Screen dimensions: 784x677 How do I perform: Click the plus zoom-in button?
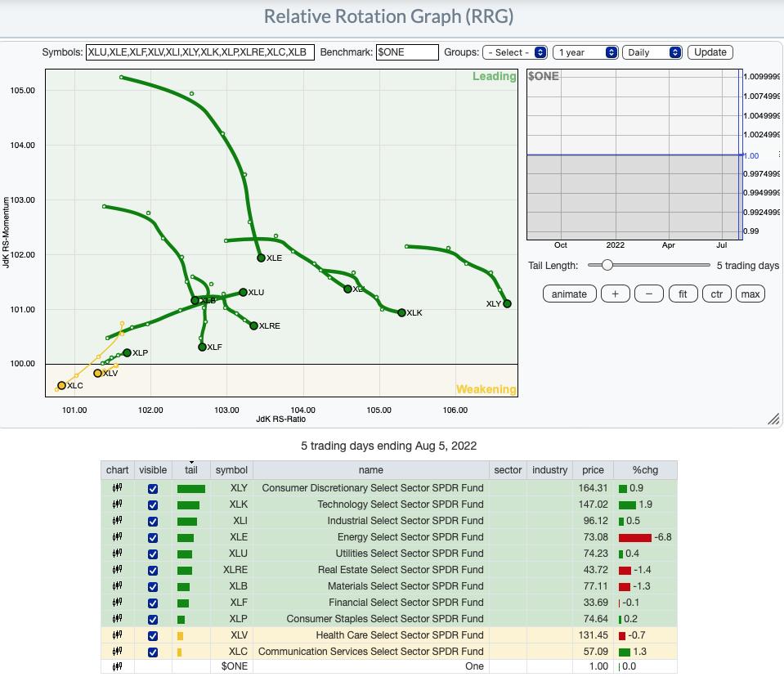[615, 294]
